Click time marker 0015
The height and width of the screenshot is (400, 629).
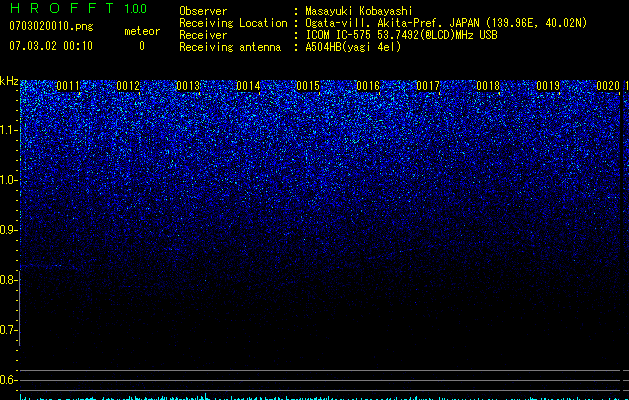point(308,86)
